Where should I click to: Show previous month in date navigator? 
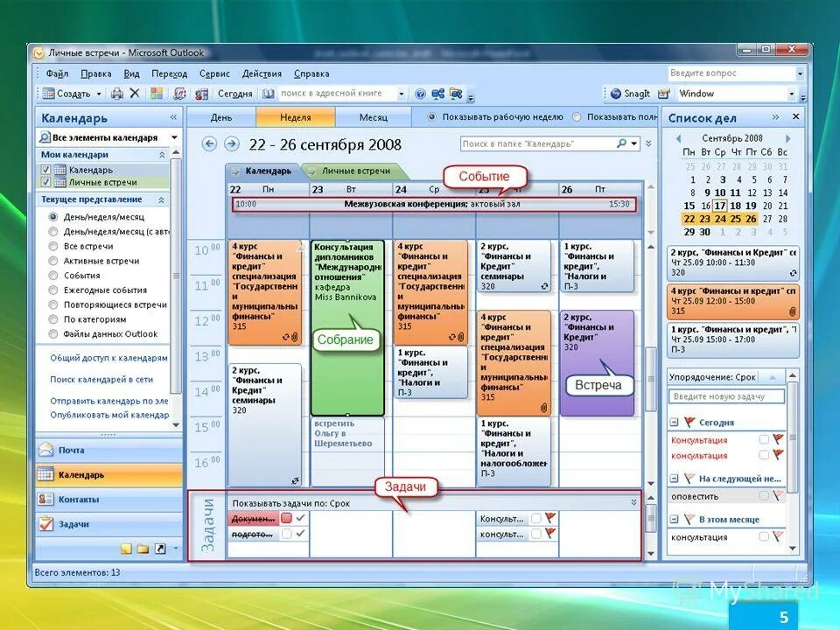(x=678, y=138)
